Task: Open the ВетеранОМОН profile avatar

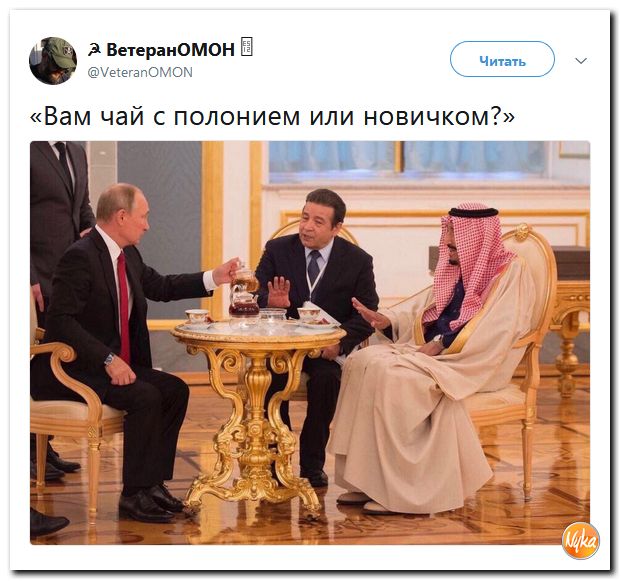Action: coord(53,61)
